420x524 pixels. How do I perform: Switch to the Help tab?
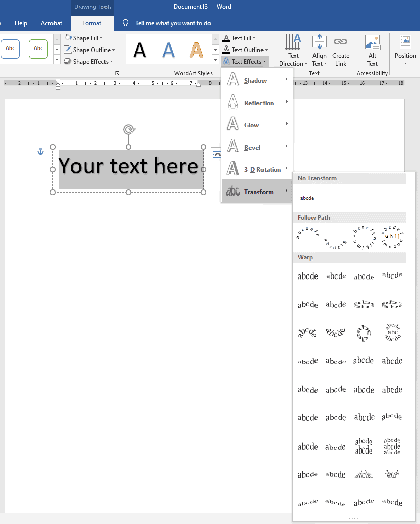point(21,23)
